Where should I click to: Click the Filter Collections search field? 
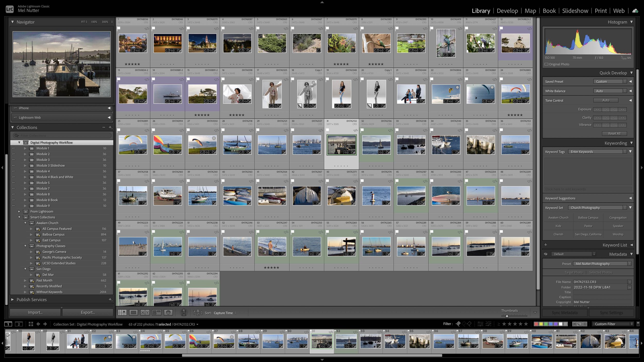point(62,135)
